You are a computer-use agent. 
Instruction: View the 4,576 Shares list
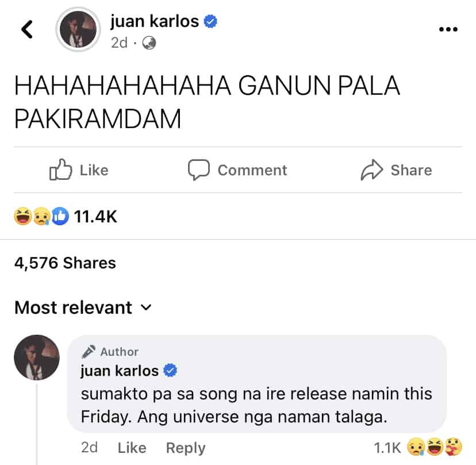point(65,263)
